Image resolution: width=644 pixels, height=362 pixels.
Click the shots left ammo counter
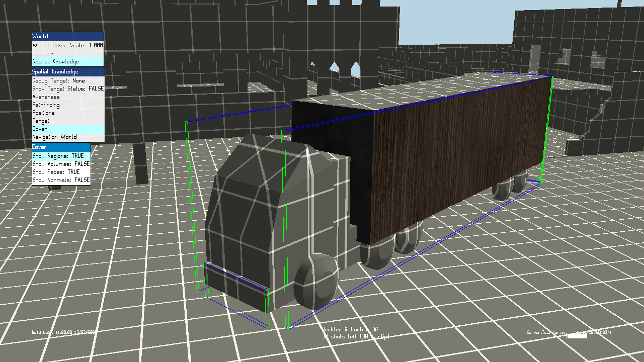(x=356, y=336)
